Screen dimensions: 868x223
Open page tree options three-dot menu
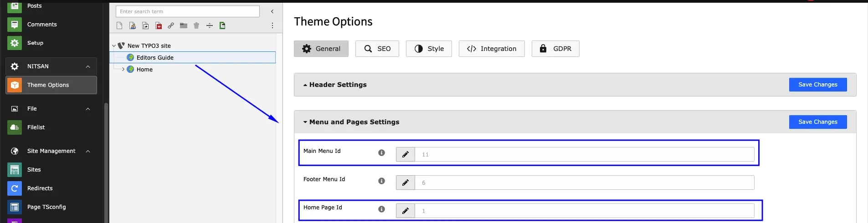pos(272,25)
